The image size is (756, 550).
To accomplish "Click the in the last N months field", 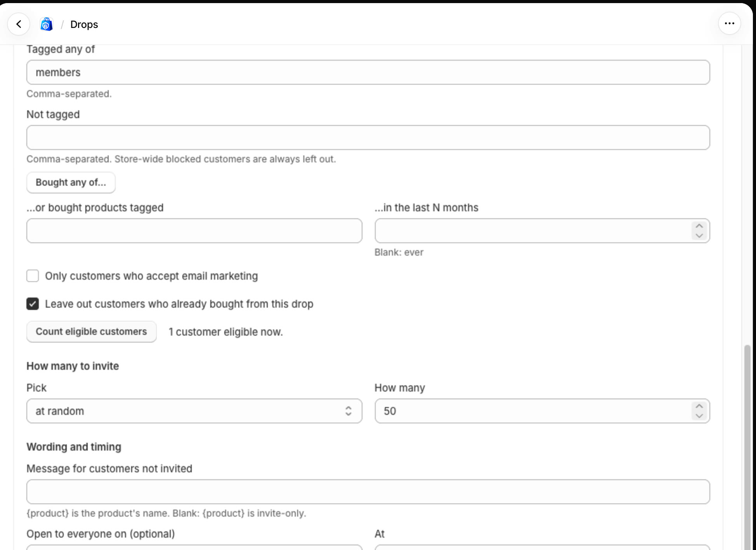I will [x=542, y=231].
